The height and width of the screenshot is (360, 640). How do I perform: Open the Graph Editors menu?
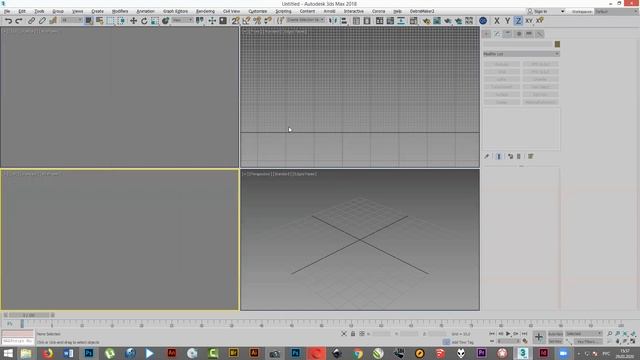tap(176, 11)
